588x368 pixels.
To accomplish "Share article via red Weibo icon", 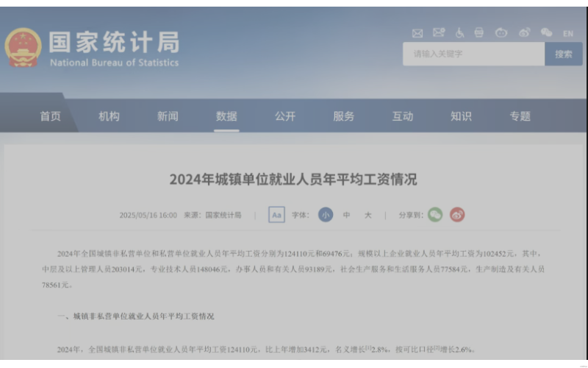I will (x=457, y=215).
